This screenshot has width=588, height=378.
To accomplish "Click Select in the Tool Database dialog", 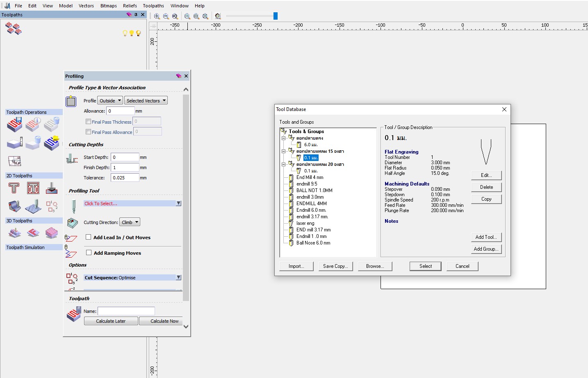I will click(425, 266).
